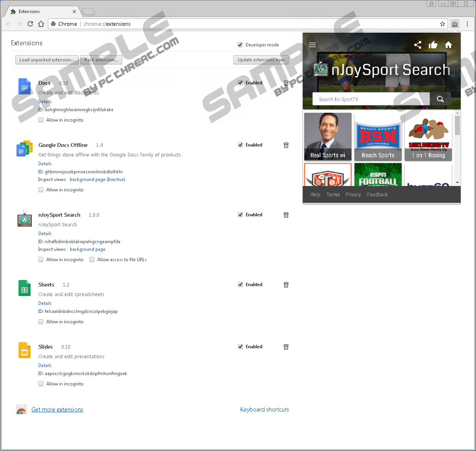Open the browser home page icon
Screen dimensions: 476x451
pyautogui.click(x=41, y=24)
